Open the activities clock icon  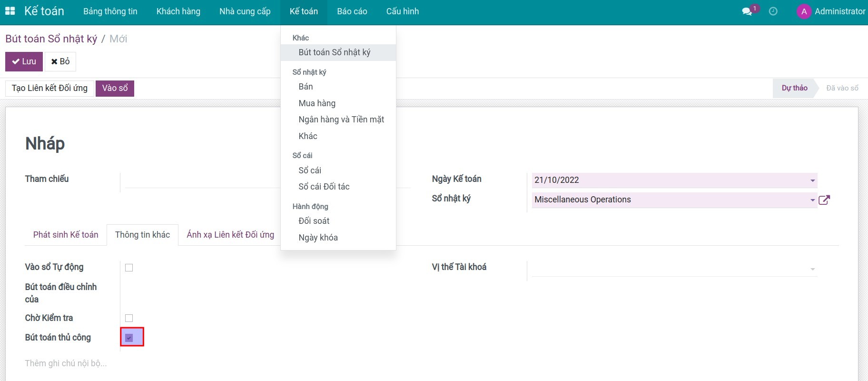click(x=773, y=11)
